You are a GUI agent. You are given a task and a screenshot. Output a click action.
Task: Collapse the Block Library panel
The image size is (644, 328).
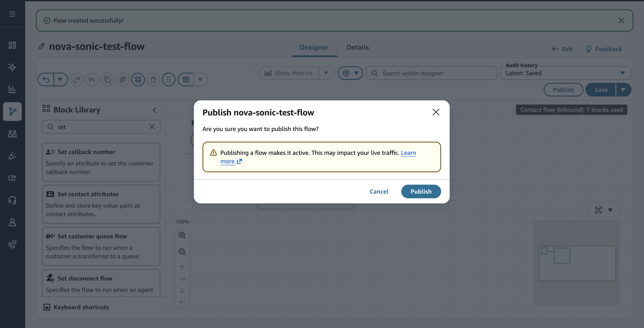click(155, 110)
